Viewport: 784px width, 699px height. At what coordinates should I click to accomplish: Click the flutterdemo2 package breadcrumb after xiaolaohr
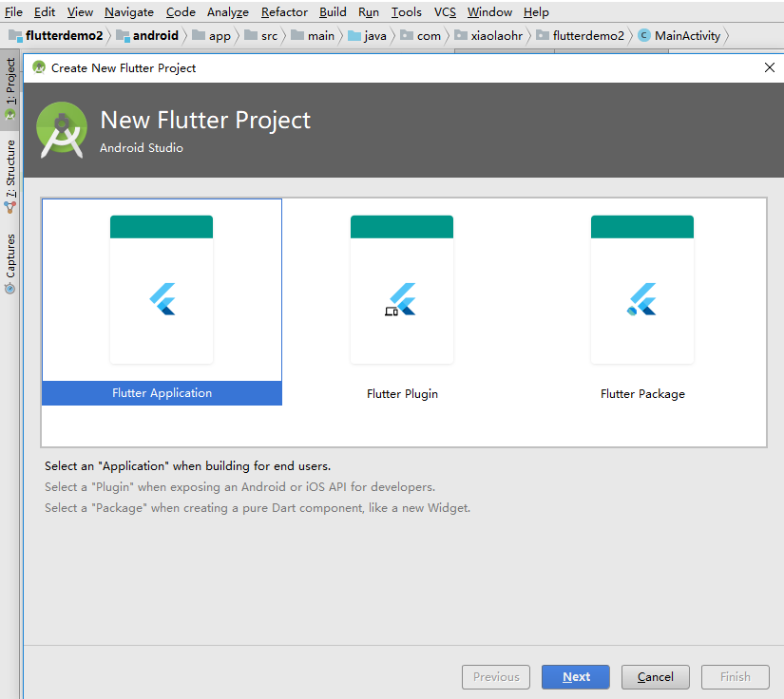[x=580, y=35]
